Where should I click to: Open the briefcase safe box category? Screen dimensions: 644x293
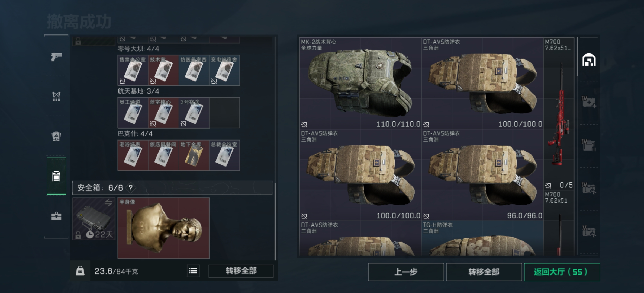[56, 216]
